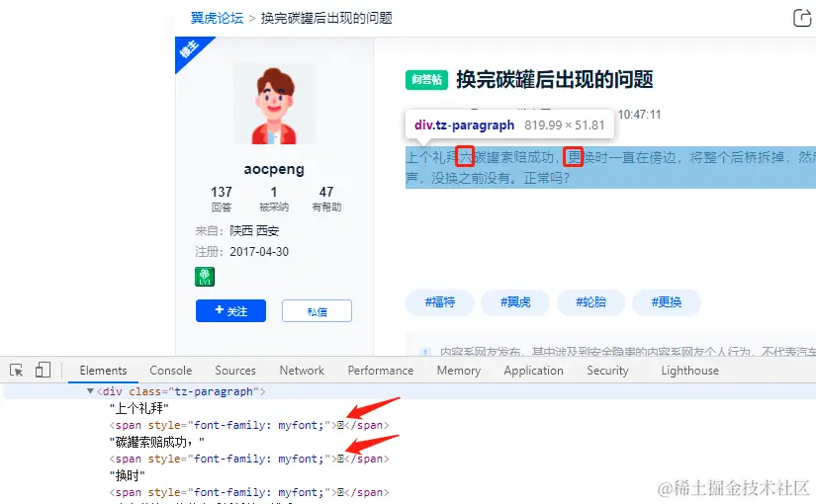Click the green LV1 badge icon

(x=205, y=277)
